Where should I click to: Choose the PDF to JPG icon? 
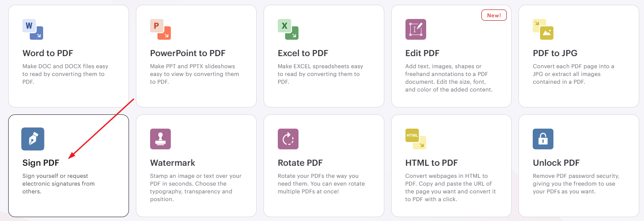[x=543, y=29]
